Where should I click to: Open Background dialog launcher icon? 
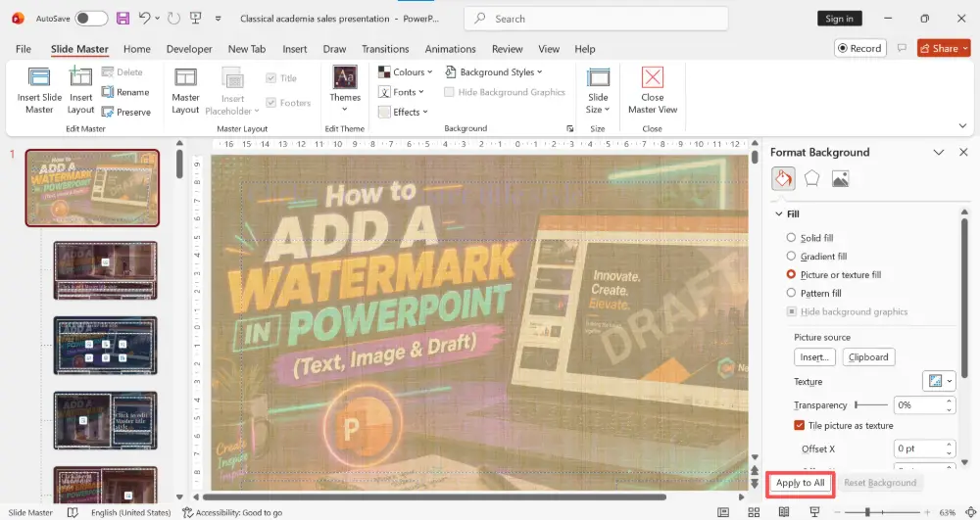(569, 128)
